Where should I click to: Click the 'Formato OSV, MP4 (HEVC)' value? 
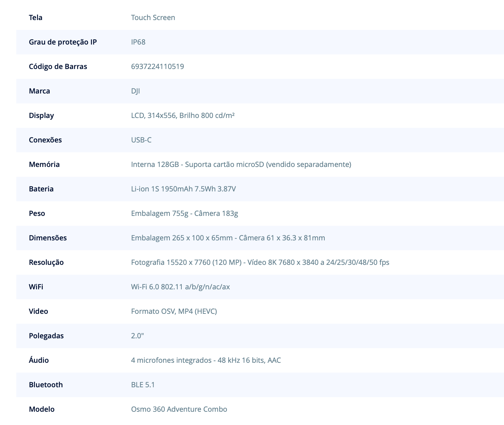(174, 311)
